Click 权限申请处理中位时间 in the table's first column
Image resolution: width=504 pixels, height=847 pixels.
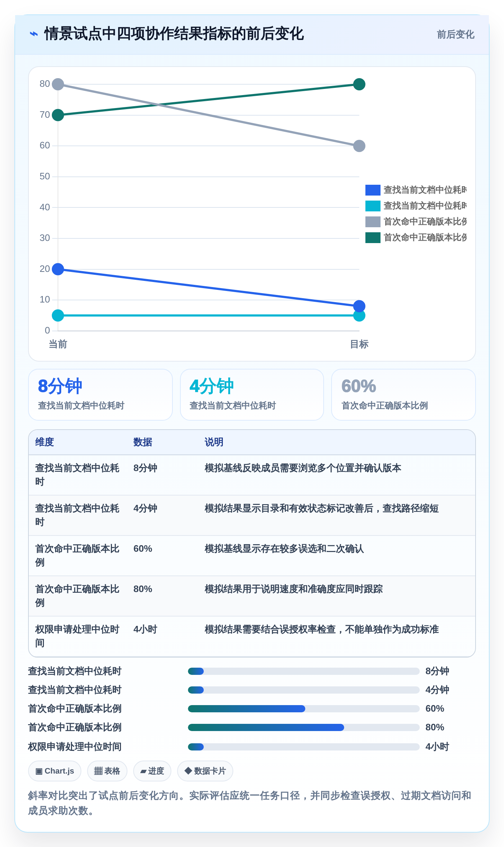77,636
